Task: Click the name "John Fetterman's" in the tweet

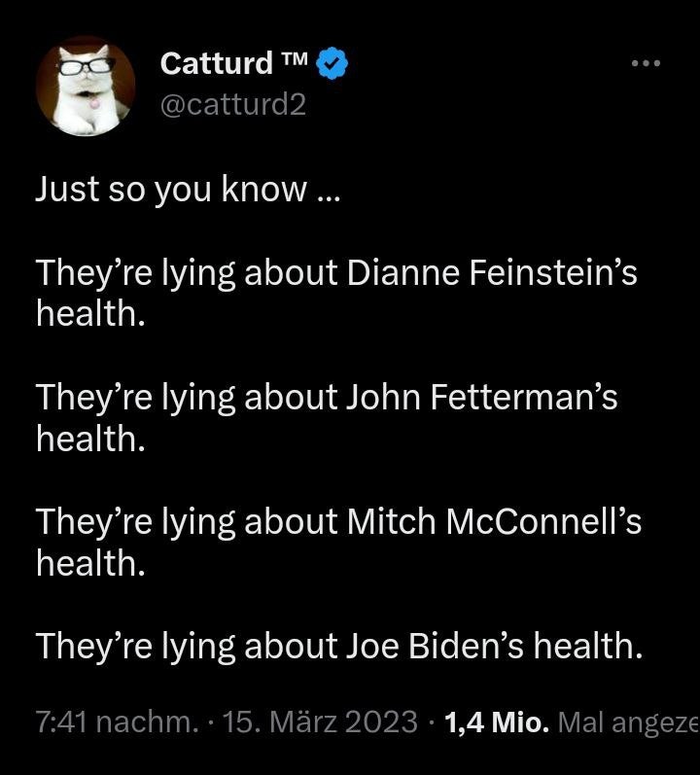Action: click(481, 398)
